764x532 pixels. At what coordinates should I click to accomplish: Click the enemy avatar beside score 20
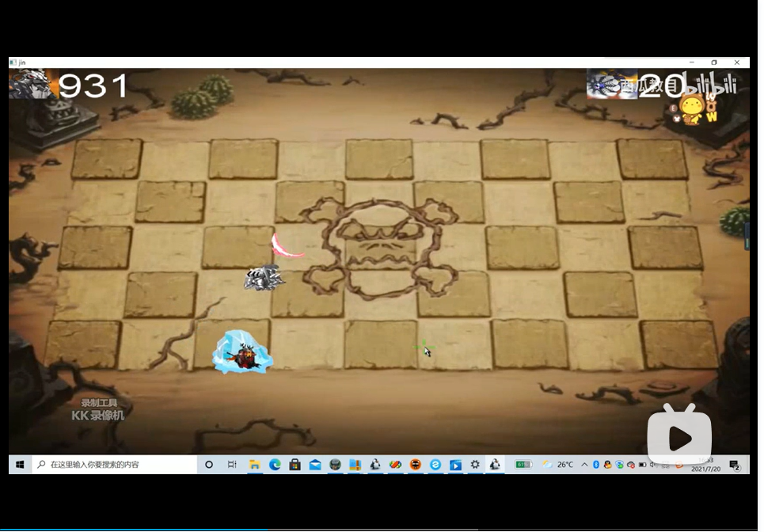[611, 84]
